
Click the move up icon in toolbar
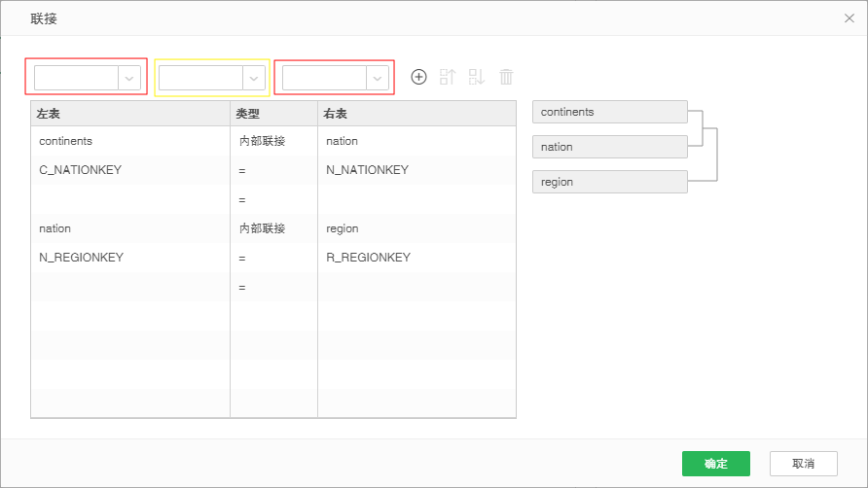(448, 77)
